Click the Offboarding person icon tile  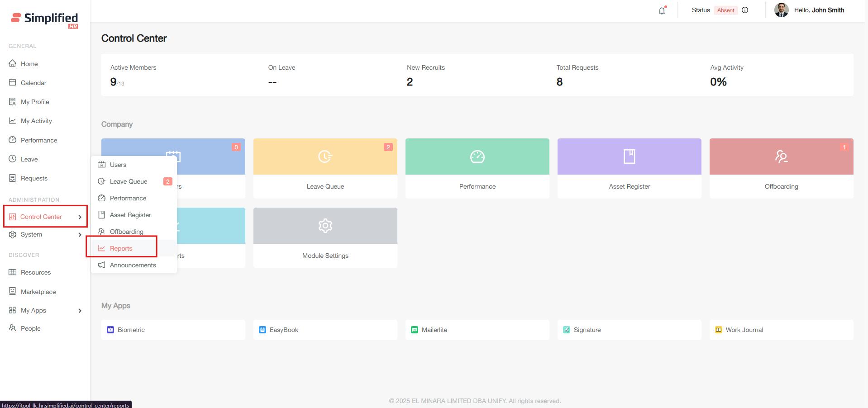click(781, 157)
